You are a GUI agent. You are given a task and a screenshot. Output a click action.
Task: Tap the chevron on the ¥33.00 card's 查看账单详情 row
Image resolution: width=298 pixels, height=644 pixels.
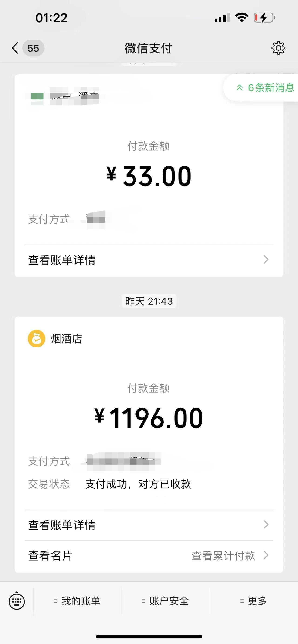pos(266,260)
